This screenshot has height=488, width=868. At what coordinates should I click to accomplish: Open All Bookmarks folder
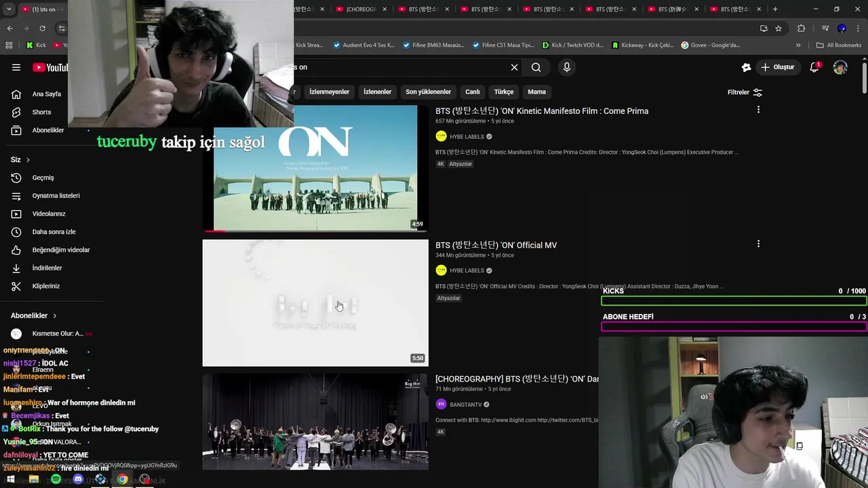(840, 45)
